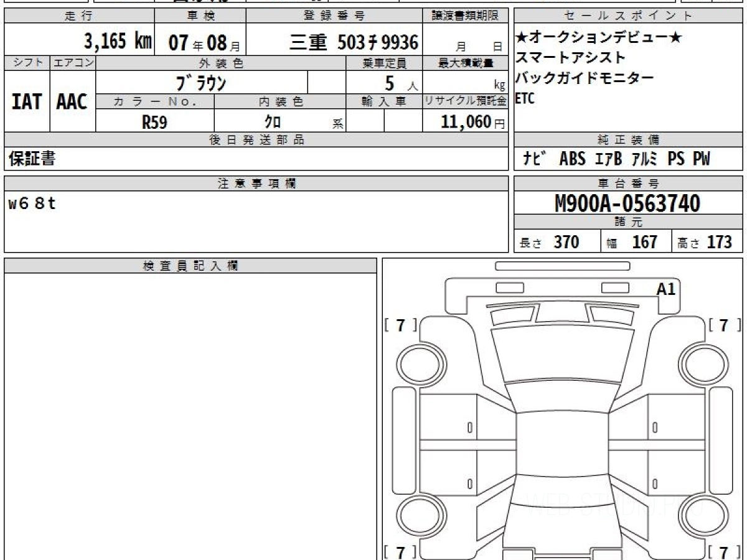This screenshot has width=747, height=560.
Task: Select the 保証書 entry
Action: pos(32,159)
